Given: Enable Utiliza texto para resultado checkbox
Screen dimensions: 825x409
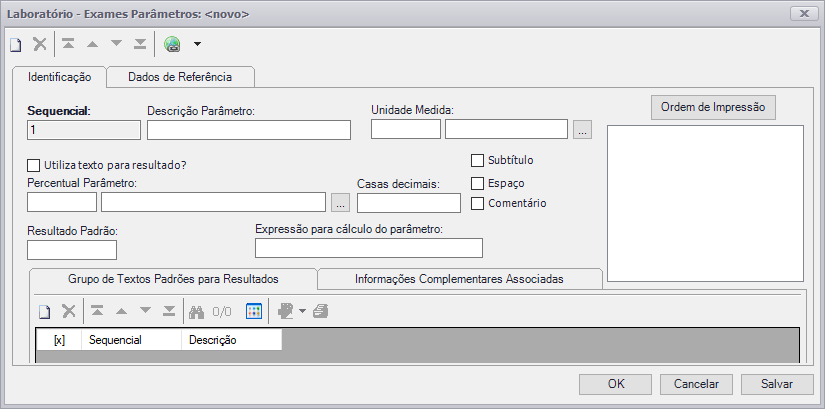Looking at the screenshot, I should (34, 165).
